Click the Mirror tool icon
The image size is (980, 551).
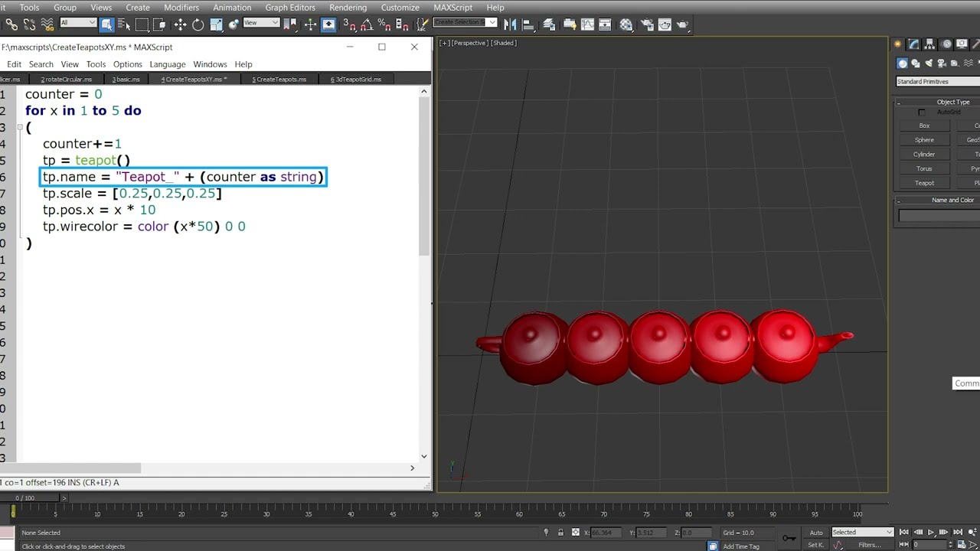(510, 24)
